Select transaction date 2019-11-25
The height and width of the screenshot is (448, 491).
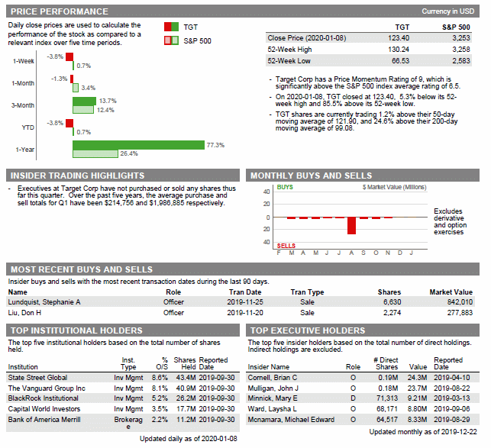tap(245, 302)
